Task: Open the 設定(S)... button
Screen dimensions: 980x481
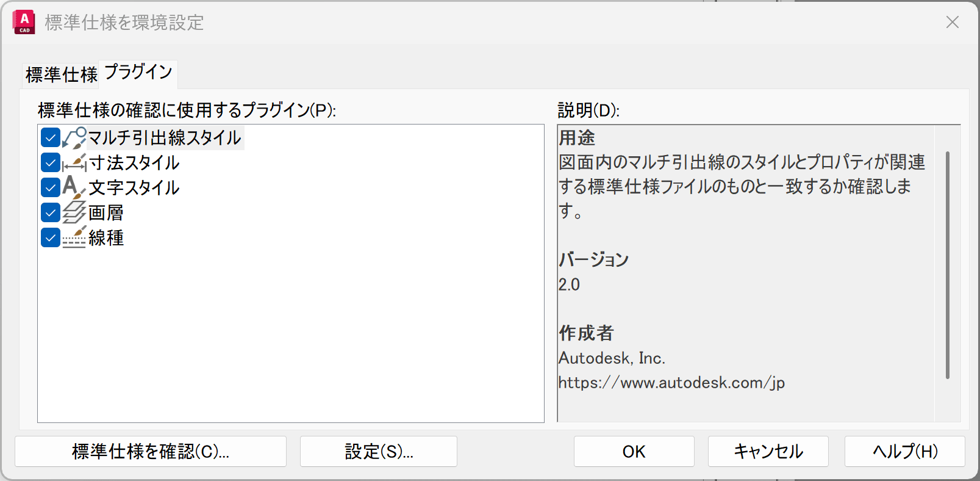Action: tap(378, 452)
